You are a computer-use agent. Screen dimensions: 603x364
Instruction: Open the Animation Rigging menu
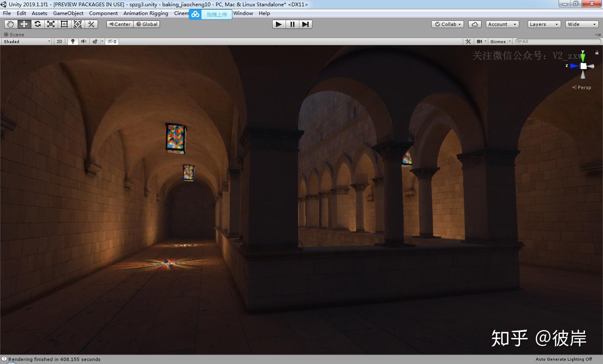point(146,13)
